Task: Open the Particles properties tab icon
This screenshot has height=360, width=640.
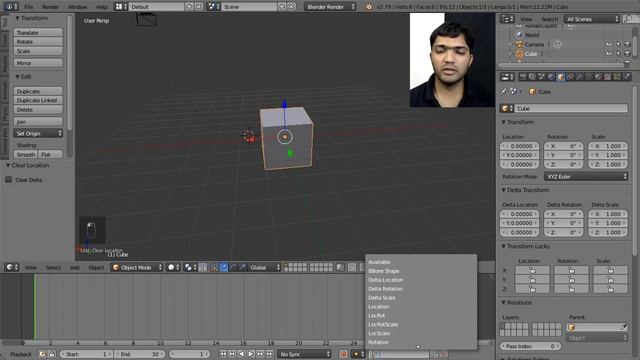Action: 617,77
